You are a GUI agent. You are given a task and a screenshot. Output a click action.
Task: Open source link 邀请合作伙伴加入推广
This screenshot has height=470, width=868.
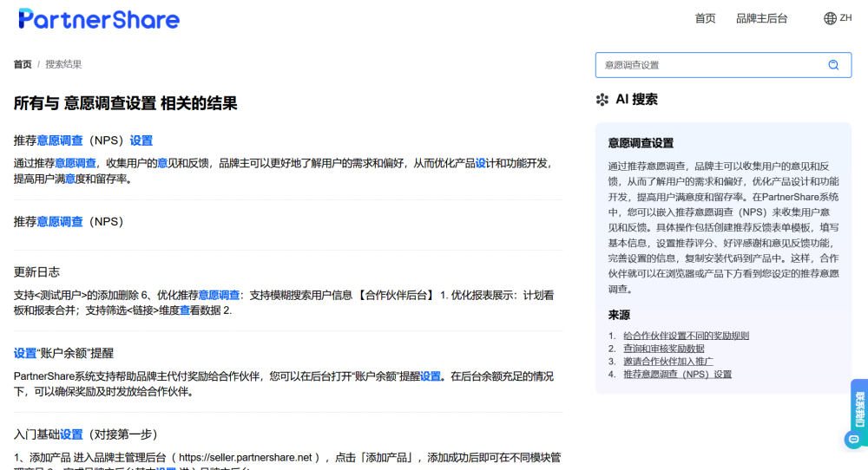[x=668, y=361]
